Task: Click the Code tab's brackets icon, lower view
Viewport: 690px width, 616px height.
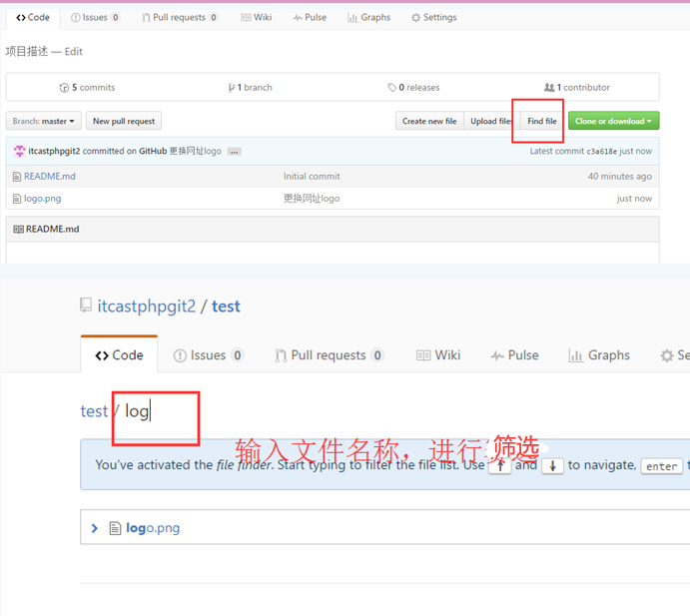Action: 102,355
